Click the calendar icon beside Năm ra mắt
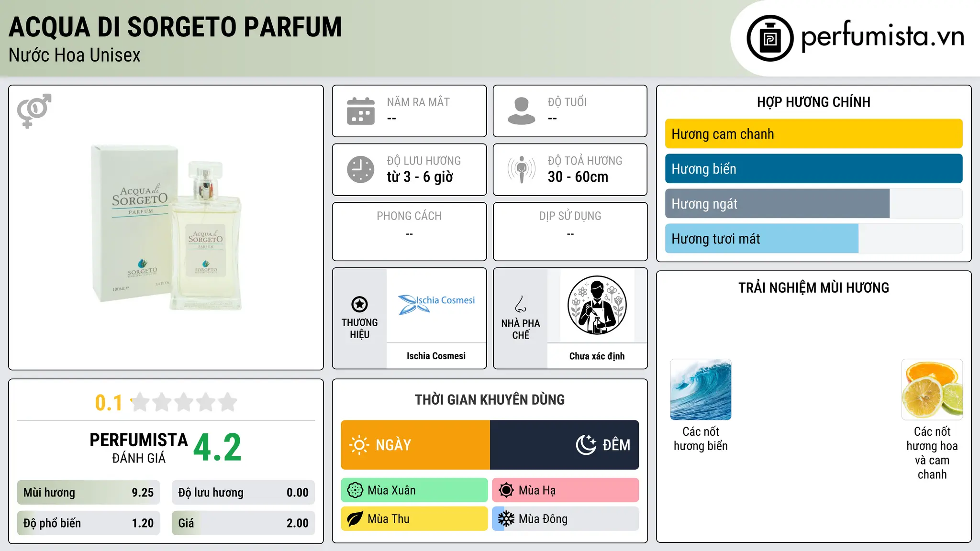 tap(361, 111)
